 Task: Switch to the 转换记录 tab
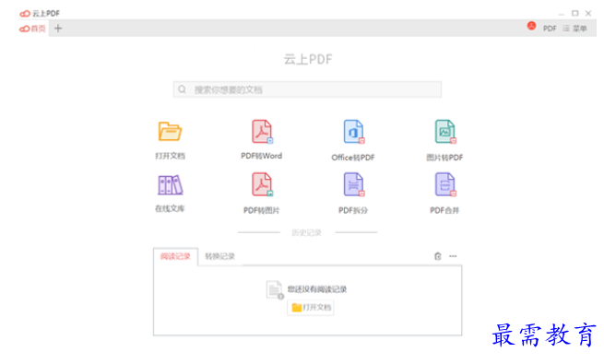point(220,256)
